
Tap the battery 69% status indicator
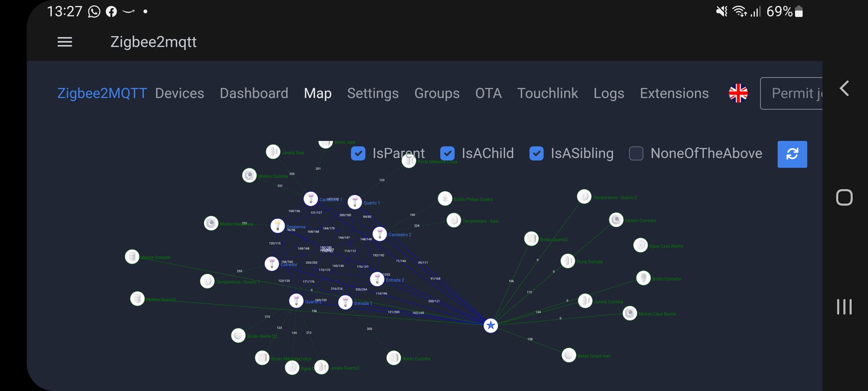[x=785, y=11]
